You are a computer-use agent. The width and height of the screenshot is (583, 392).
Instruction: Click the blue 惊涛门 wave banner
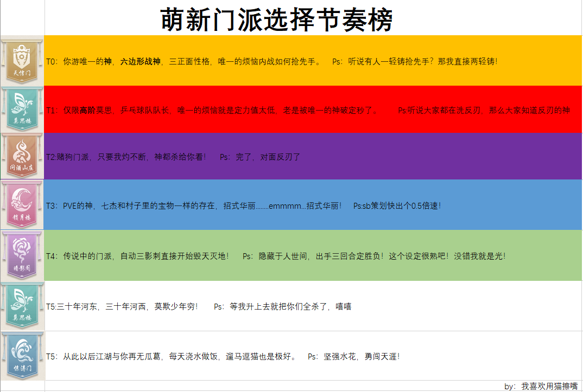tap(22, 356)
